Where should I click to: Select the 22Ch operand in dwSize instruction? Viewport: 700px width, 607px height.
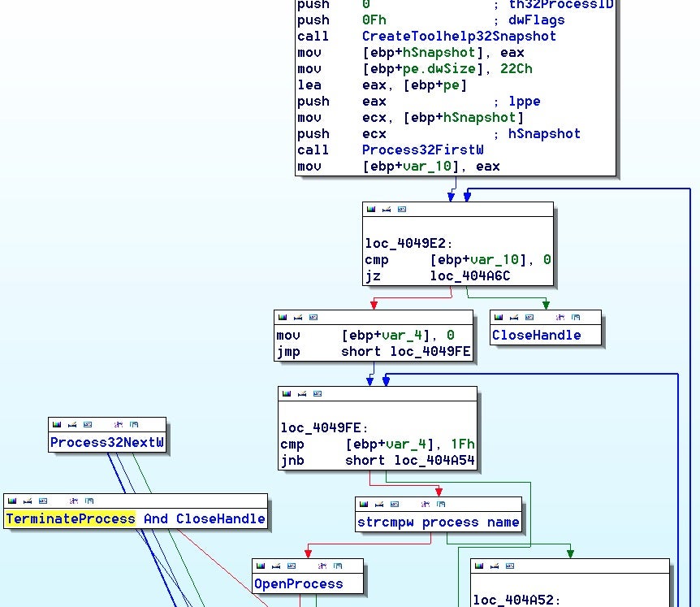pyautogui.click(x=516, y=68)
